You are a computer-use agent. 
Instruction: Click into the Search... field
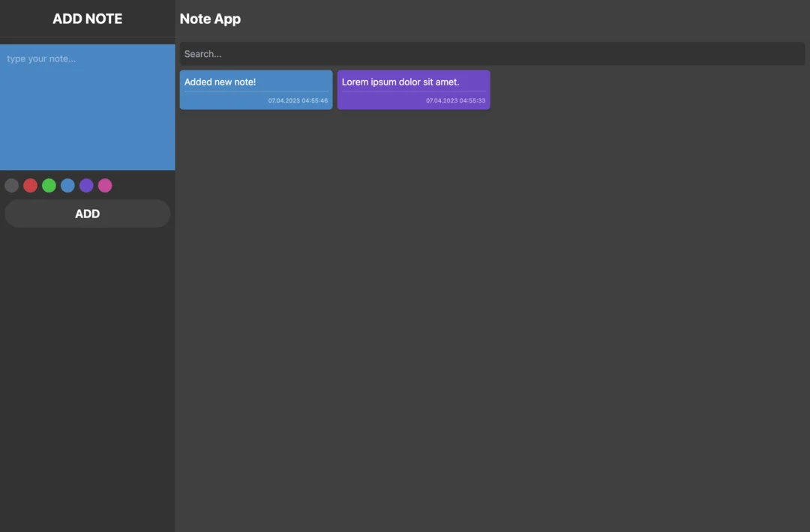[492, 54]
